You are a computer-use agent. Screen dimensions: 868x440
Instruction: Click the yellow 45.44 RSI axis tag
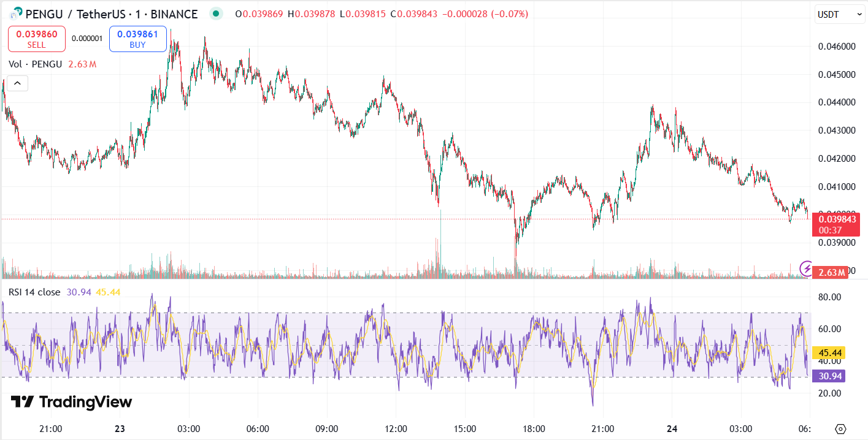828,352
